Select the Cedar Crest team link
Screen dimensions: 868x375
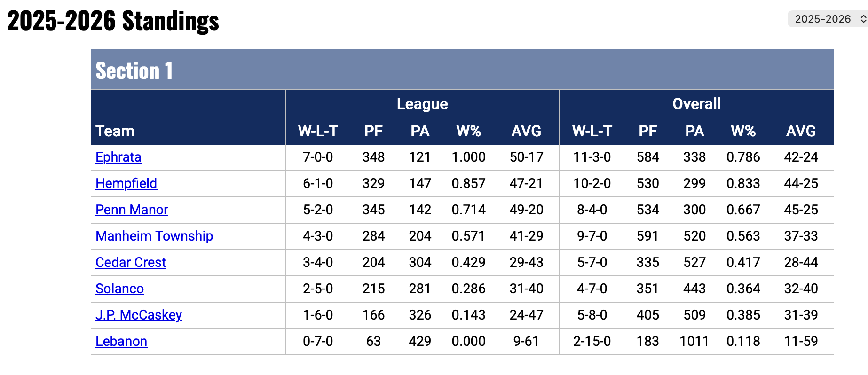[131, 263]
